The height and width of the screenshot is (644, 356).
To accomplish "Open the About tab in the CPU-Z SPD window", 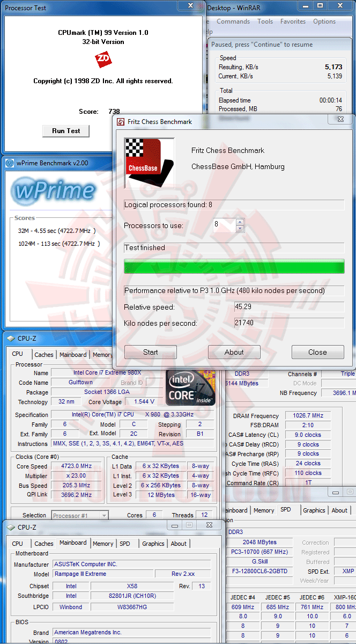I will tap(339, 510).
